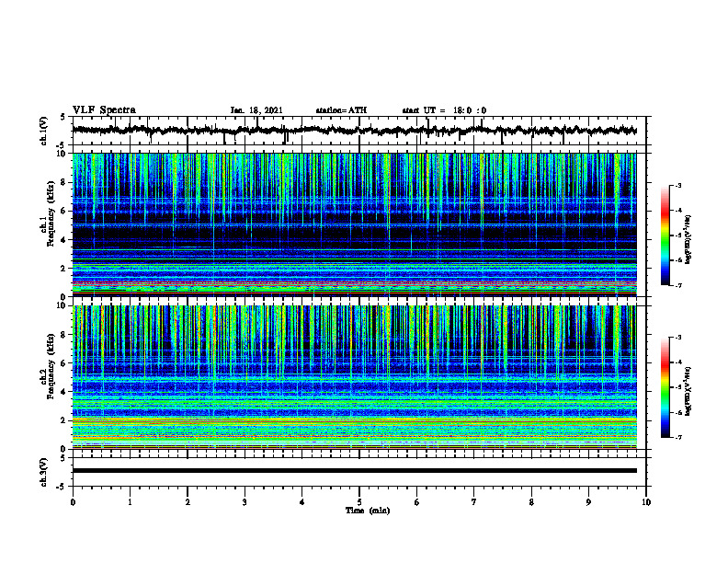Click inside the ch.2 spectrogram panel

[355, 377]
